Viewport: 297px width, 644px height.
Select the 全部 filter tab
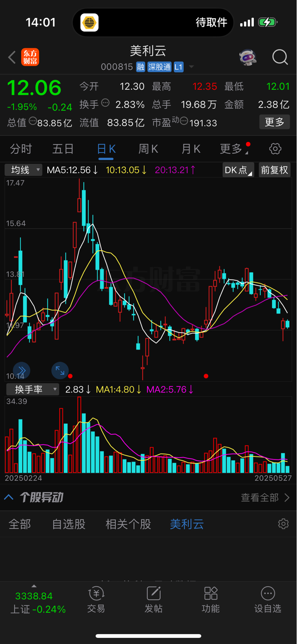pos(20,524)
